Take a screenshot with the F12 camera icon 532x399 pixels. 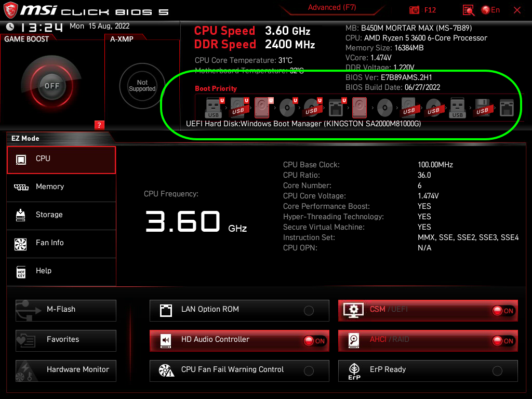(414, 10)
